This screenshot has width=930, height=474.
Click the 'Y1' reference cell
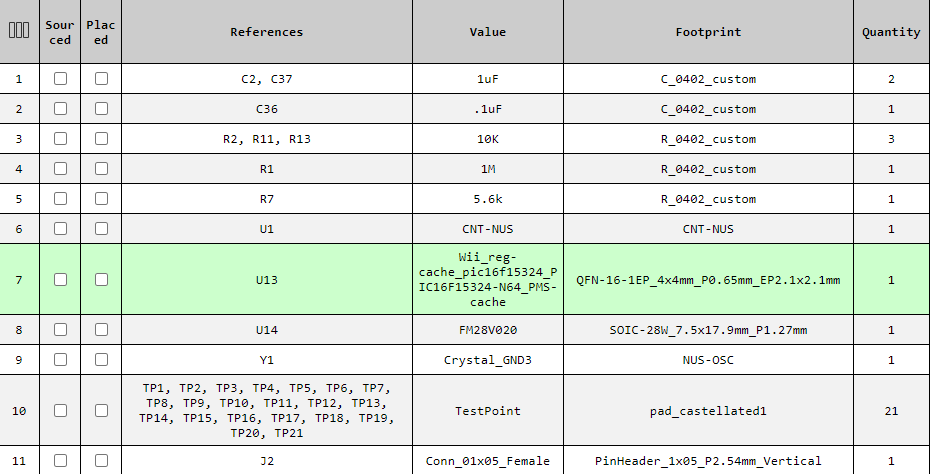[267, 360]
